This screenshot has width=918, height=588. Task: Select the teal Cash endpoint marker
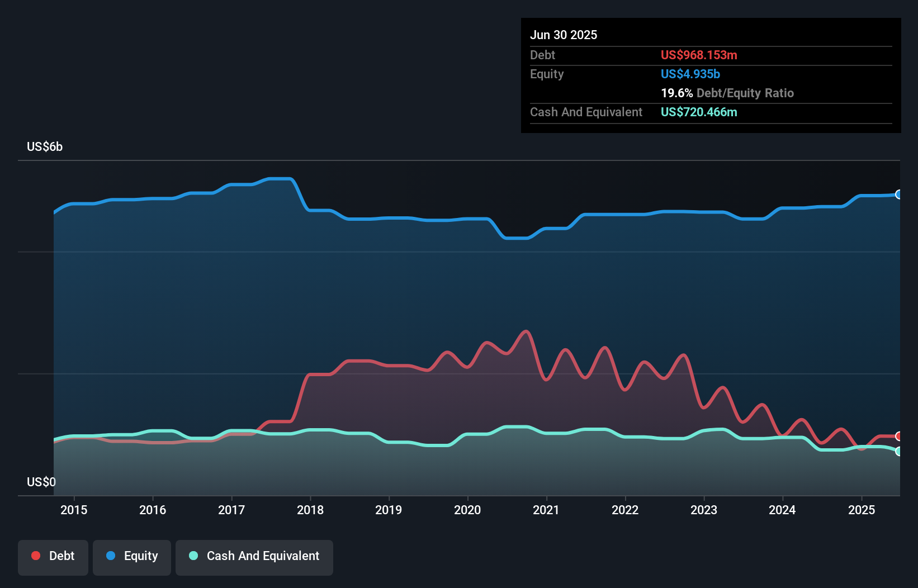pos(899,451)
